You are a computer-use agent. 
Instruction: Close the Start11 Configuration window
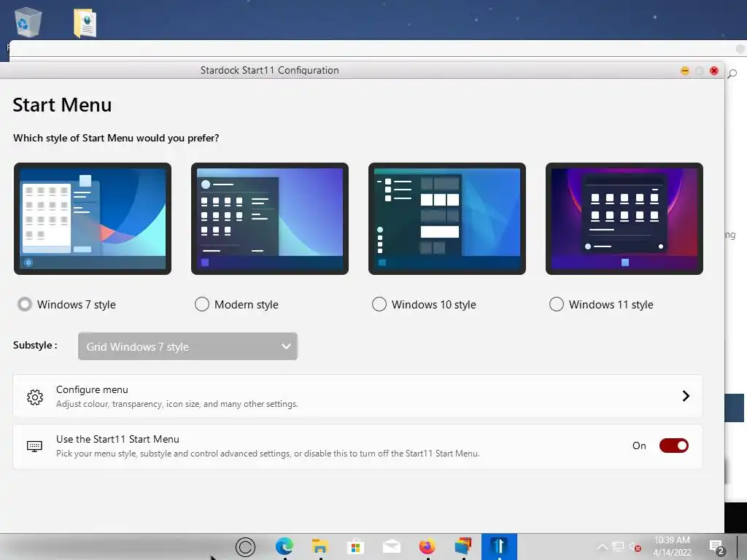point(714,71)
